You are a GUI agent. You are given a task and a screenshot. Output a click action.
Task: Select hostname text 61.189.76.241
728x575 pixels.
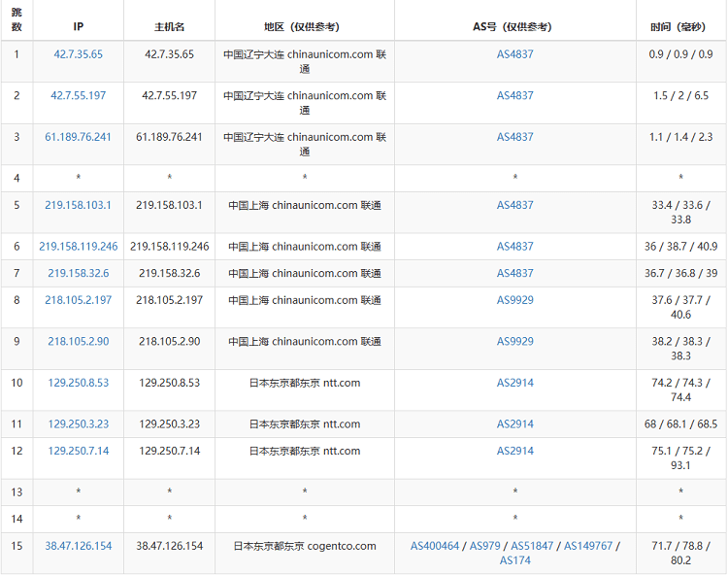(170, 137)
